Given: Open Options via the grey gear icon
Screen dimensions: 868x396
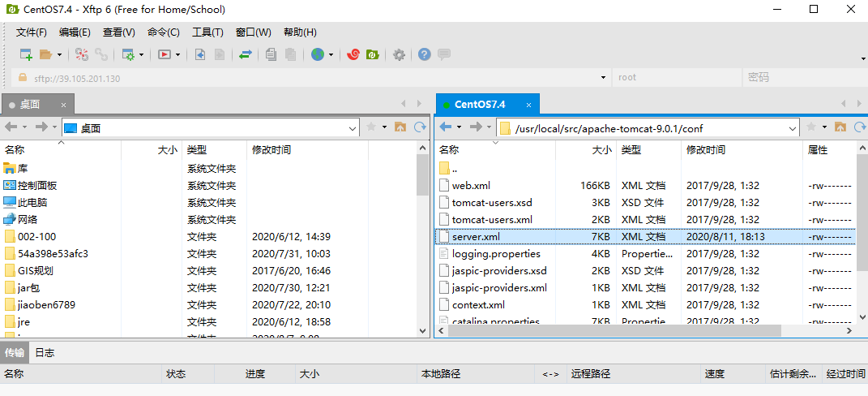Looking at the screenshot, I should [399, 54].
